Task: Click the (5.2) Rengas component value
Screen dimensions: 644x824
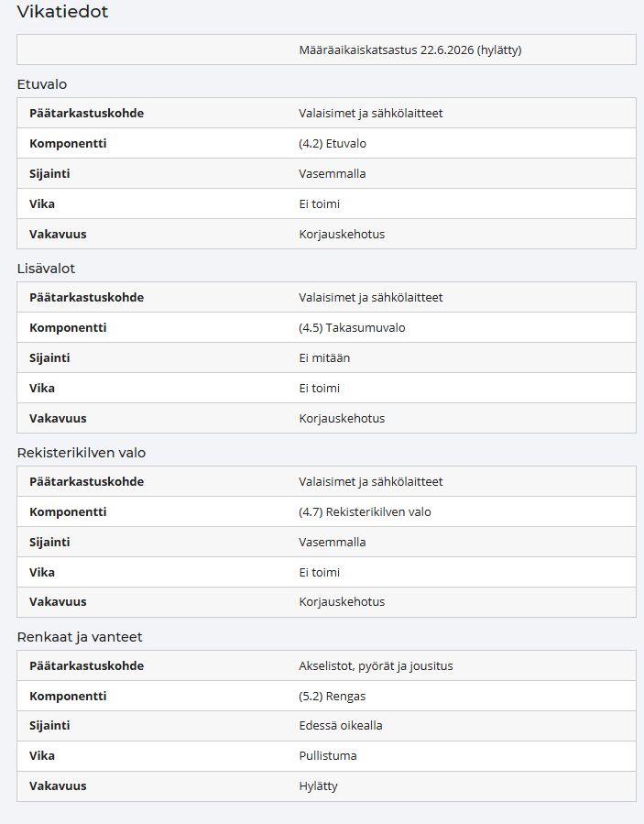Action: [332, 697]
